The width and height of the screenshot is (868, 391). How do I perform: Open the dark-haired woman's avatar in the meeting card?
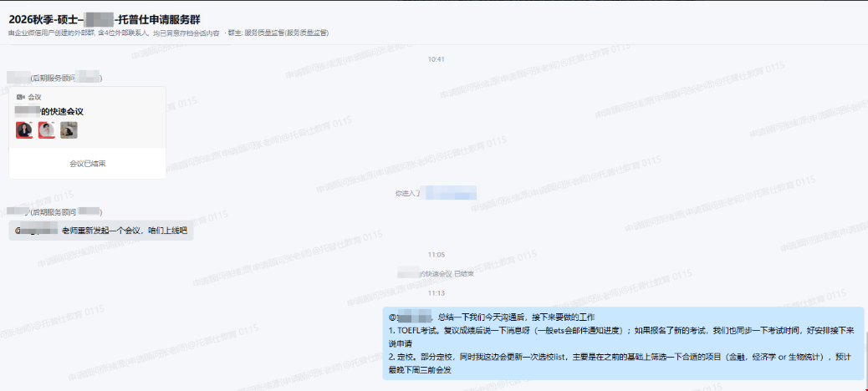point(24,130)
